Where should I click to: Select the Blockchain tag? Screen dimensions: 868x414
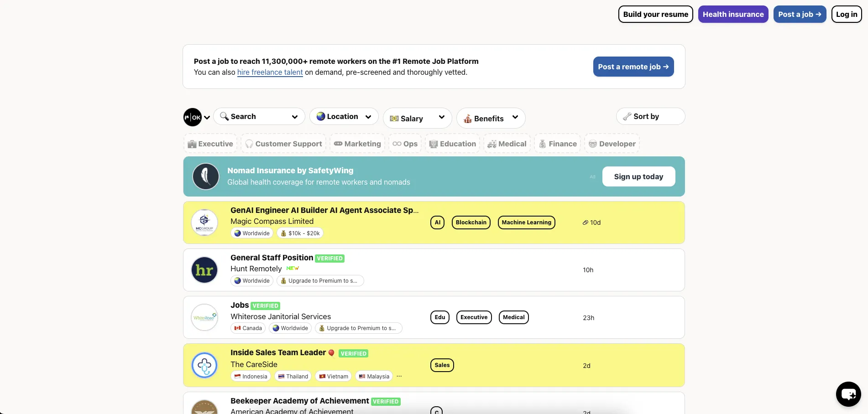coord(471,223)
